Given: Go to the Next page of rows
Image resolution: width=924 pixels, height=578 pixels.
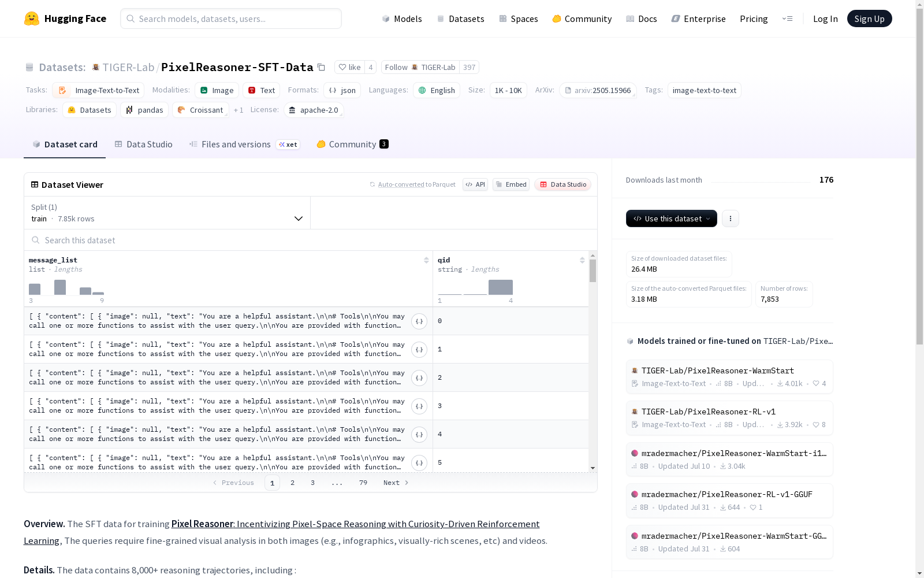Looking at the screenshot, I should click(396, 483).
